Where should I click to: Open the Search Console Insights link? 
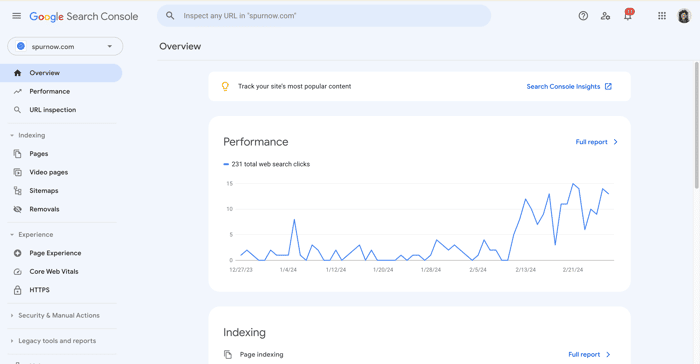click(569, 87)
